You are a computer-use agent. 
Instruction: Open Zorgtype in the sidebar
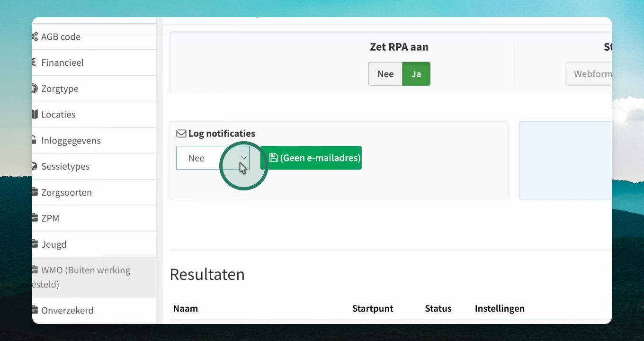pyautogui.click(x=94, y=89)
